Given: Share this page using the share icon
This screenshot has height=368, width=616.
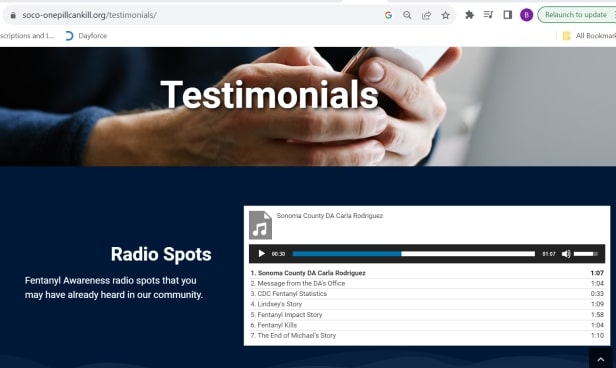Looking at the screenshot, I should click(x=426, y=15).
